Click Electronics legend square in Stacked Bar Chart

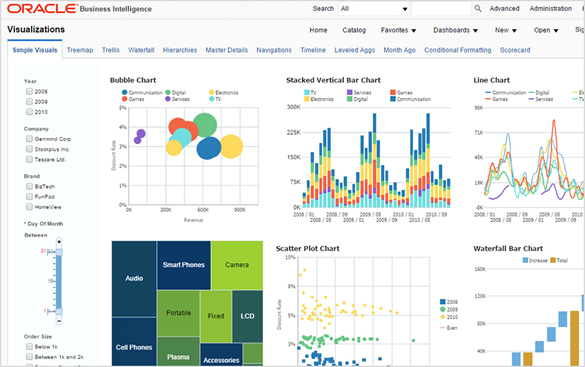[x=307, y=99]
